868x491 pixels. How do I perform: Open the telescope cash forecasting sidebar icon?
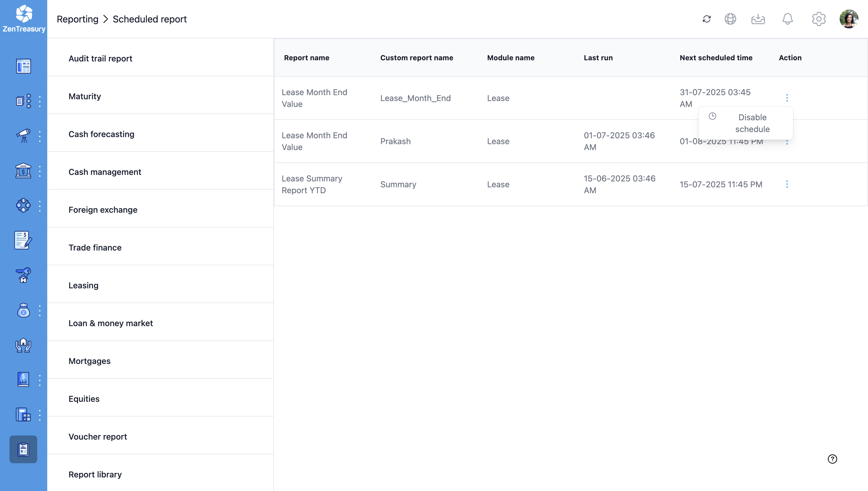[23, 136]
